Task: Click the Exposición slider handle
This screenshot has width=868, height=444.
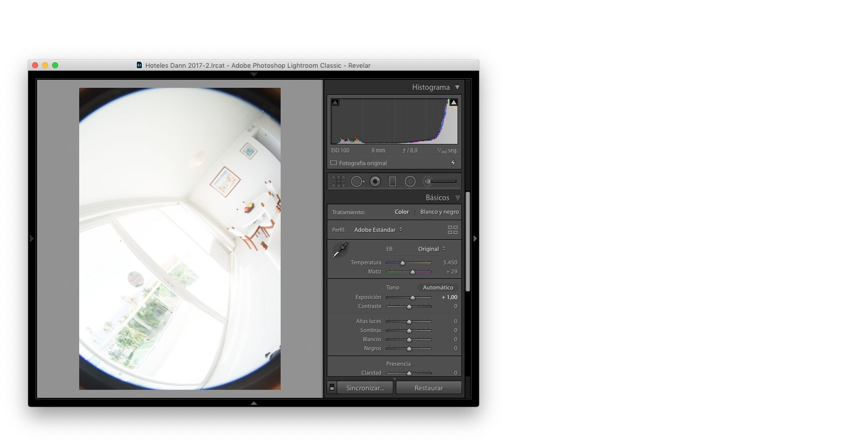Action: [412, 298]
